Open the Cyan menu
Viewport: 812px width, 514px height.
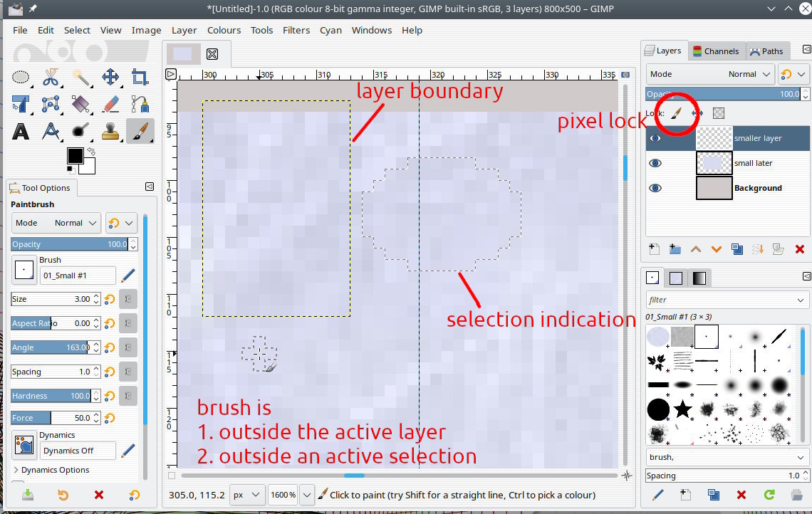coord(330,30)
